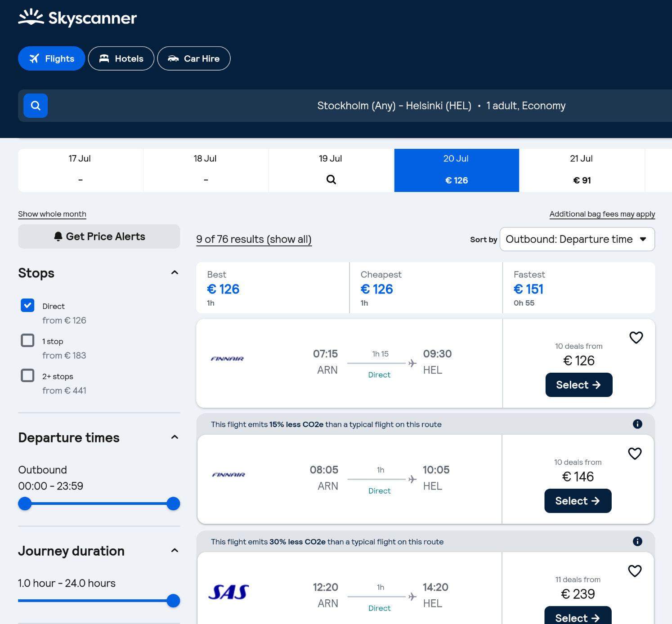Switch to the Hotels tab

click(121, 58)
